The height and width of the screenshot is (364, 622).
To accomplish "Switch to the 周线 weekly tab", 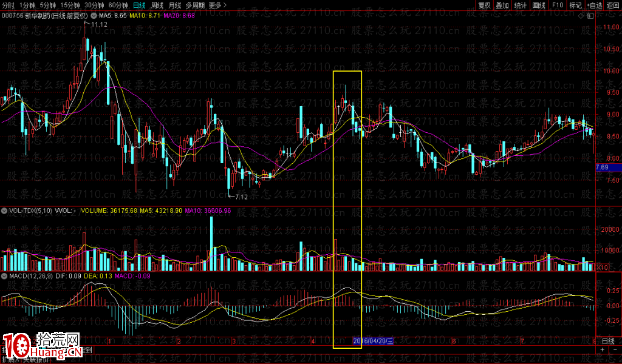I will [157, 5].
